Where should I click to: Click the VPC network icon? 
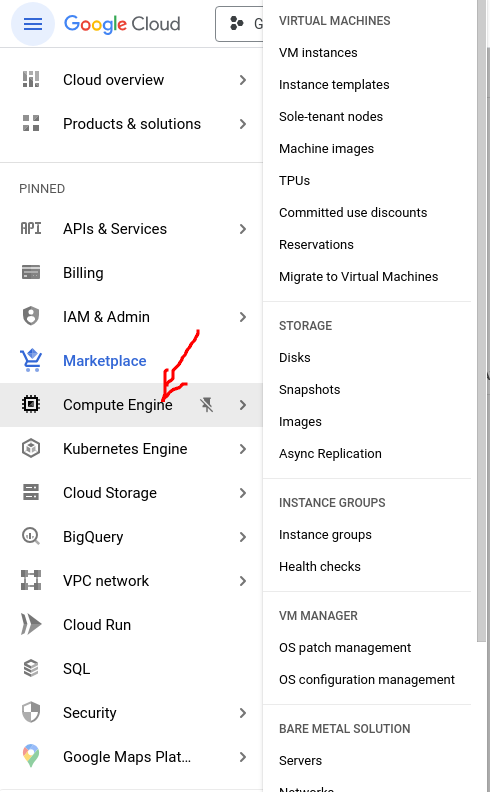point(31,580)
